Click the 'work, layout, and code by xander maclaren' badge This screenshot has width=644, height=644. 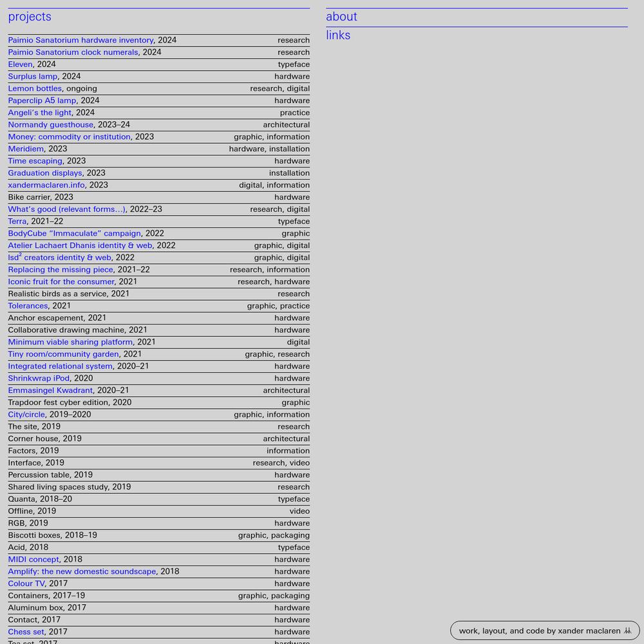tap(545, 630)
